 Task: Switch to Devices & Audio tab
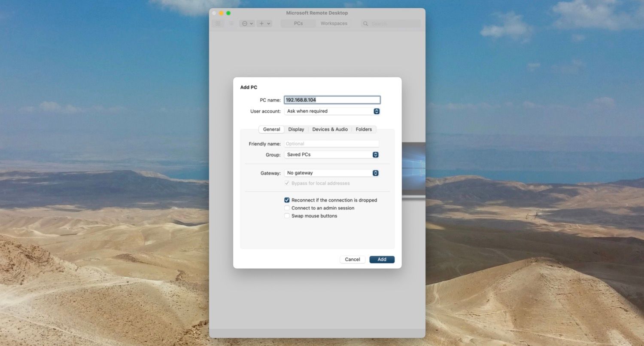click(330, 129)
